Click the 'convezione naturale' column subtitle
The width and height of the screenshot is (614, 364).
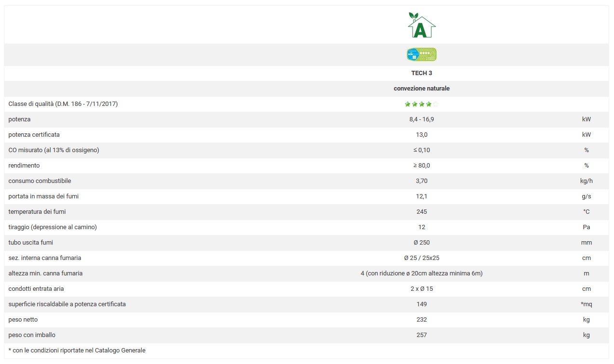click(x=421, y=89)
